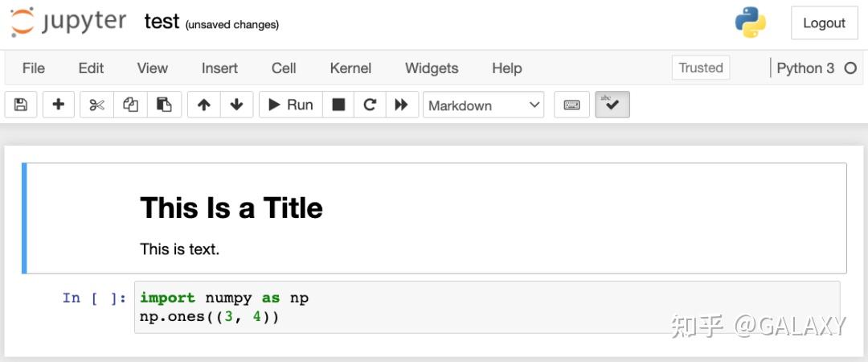The width and height of the screenshot is (868, 362).
Task: Open the Cell menu
Action: pyautogui.click(x=284, y=68)
